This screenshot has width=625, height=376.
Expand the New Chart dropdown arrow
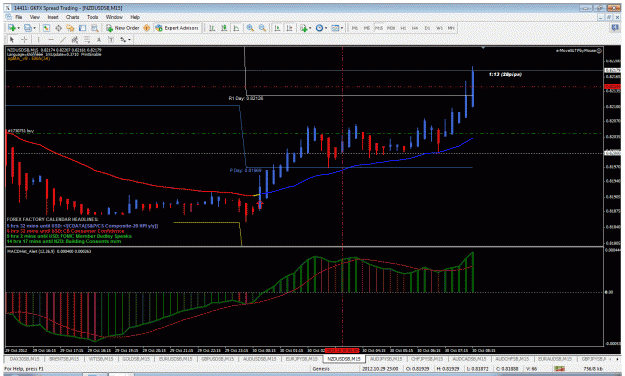pos(19,28)
